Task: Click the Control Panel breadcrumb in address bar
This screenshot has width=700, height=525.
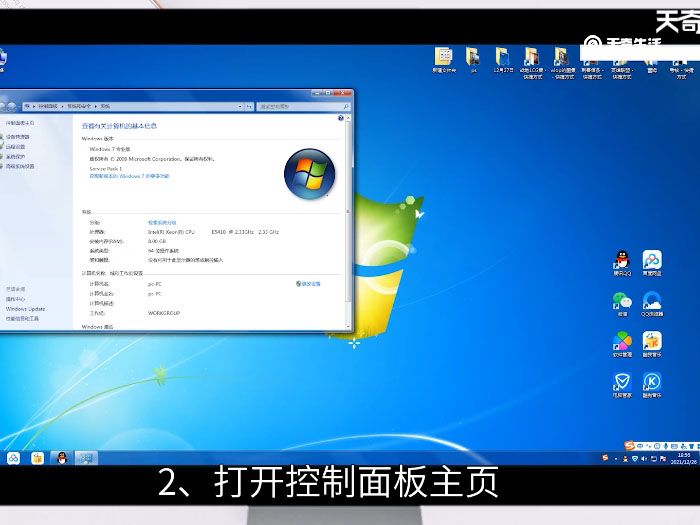Action: pos(47,106)
